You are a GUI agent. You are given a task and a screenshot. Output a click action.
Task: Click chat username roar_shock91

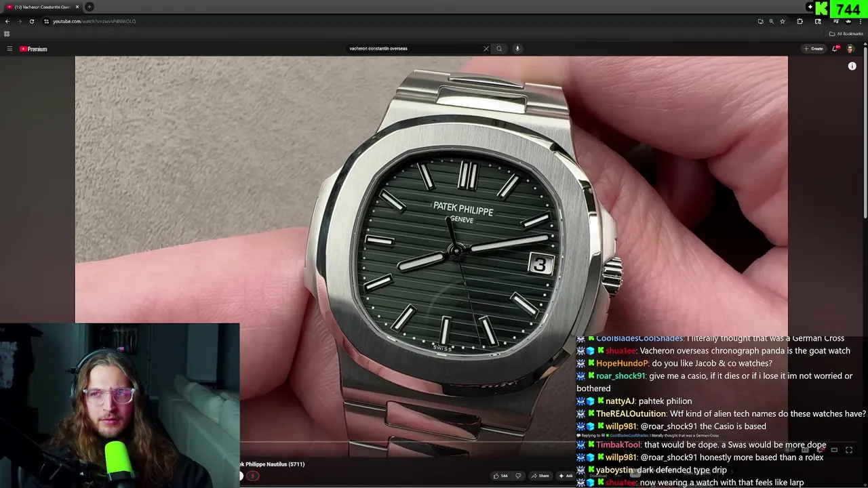coord(620,376)
